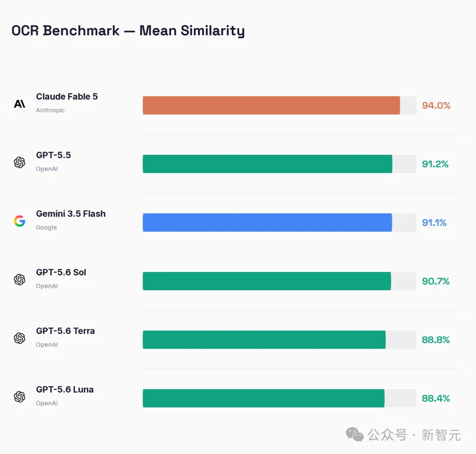Click the 新智元 watermark text

point(441,435)
